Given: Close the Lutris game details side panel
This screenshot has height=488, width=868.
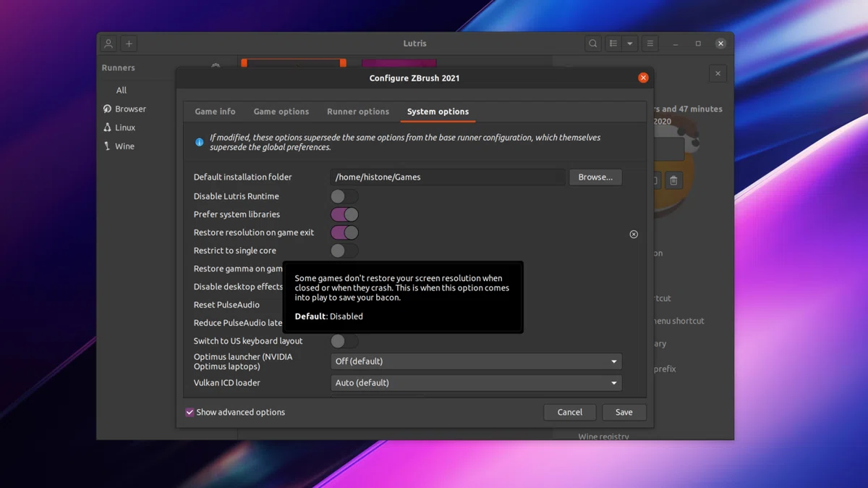Looking at the screenshot, I should click(x=718, y=73).
